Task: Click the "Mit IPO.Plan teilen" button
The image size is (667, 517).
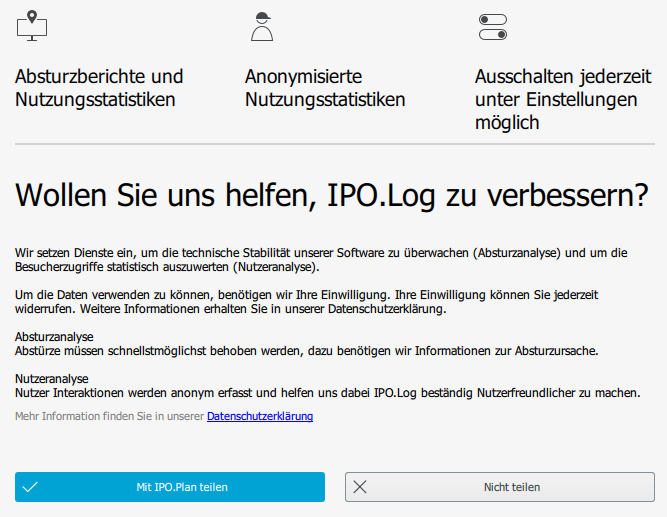Action: pos(170,487)
